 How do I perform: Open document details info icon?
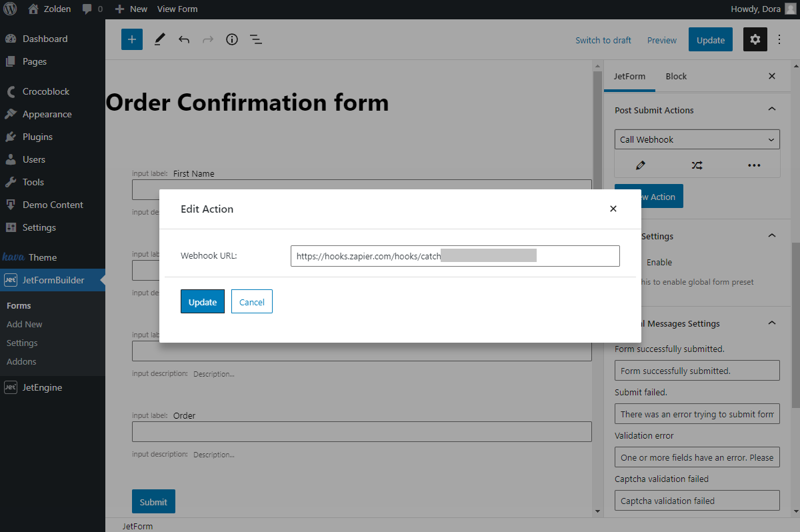pyautogui.click(x=231, y=40)
